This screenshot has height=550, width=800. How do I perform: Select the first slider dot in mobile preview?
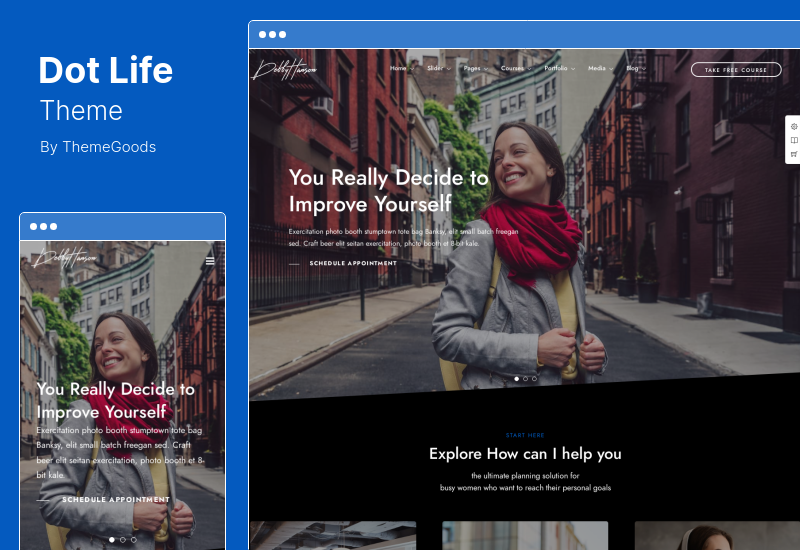(110, 539)
